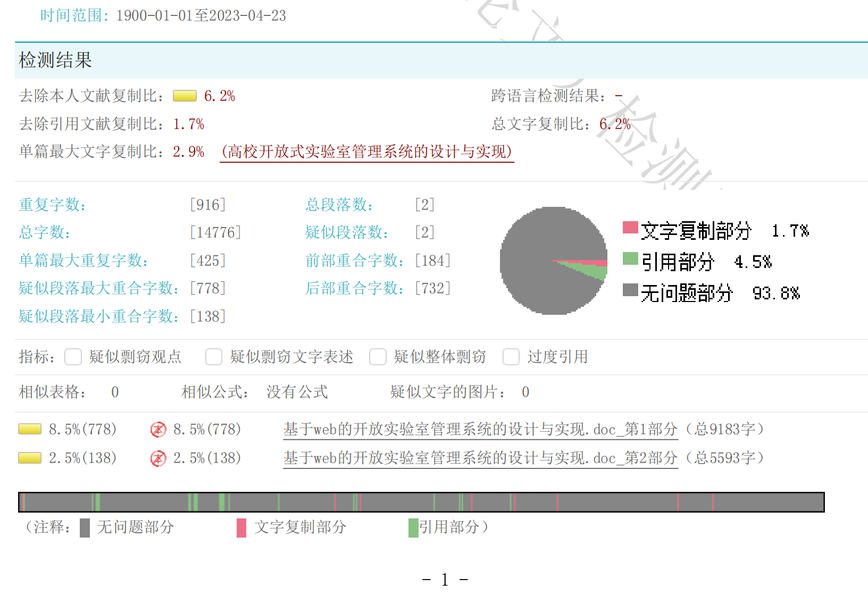Click the green 引用部分 pie legend swatch
Screen dimensions: 868x595
(x=630, y=258)
